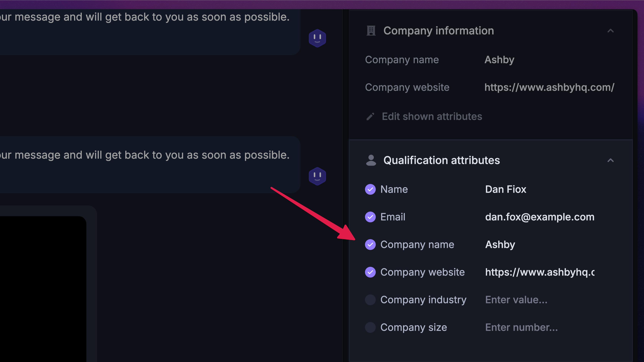Edit the Dan Fiox name value
Screen dimensions: 644x362
coord(505,189)
